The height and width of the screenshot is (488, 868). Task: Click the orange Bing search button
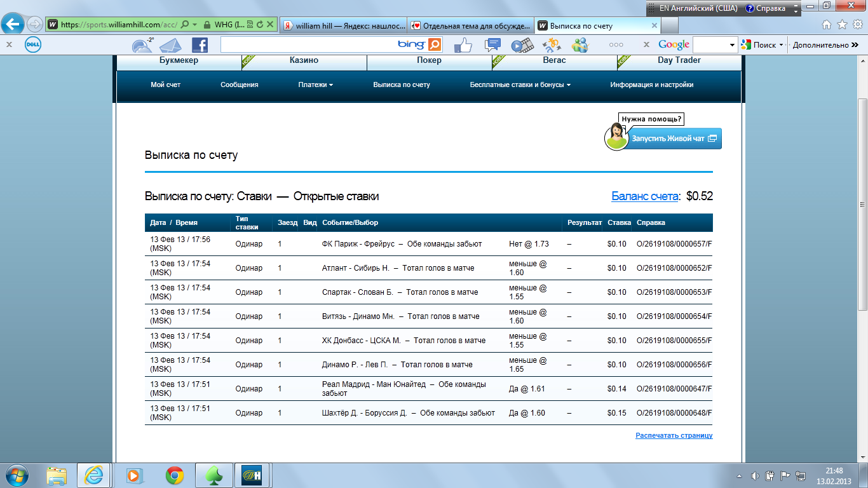[435, 44]
